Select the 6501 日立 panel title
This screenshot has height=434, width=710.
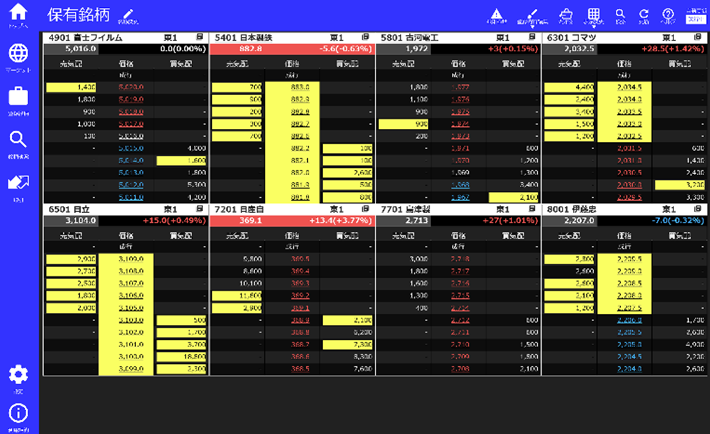[x=69, y=209]
